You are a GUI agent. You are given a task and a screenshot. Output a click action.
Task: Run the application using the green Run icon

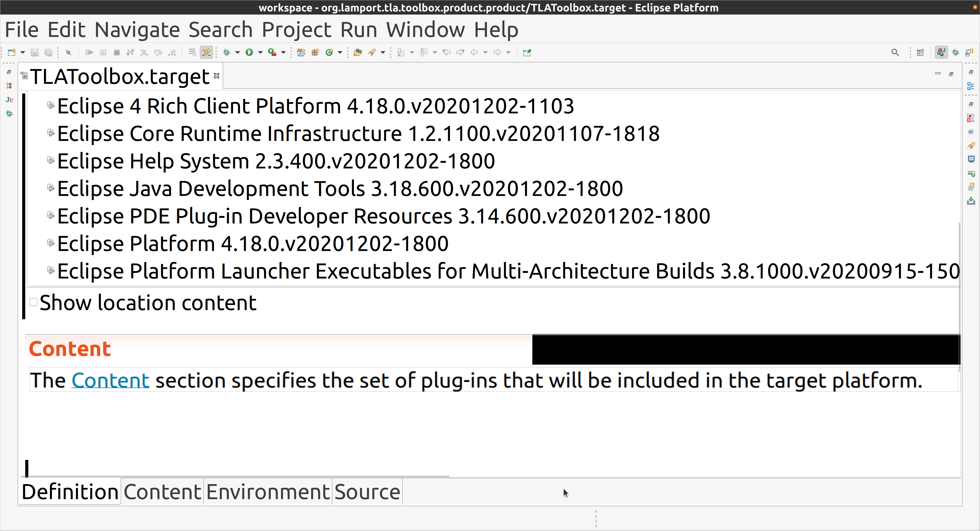249,52
